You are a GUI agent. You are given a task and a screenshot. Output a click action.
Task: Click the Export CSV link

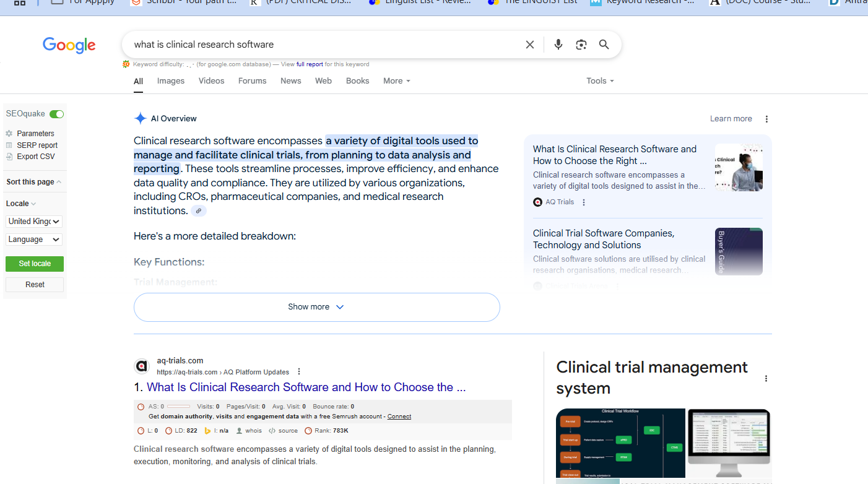point(36,157)
